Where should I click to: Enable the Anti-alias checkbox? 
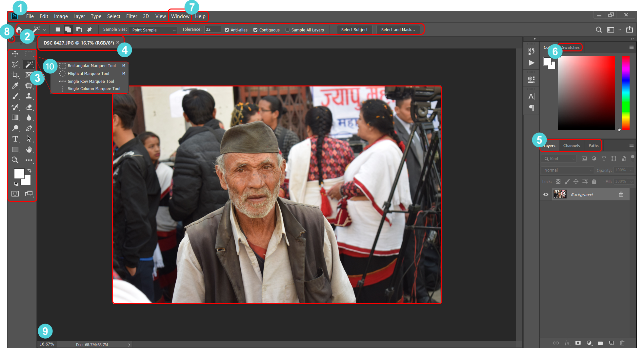click(227, 30)
